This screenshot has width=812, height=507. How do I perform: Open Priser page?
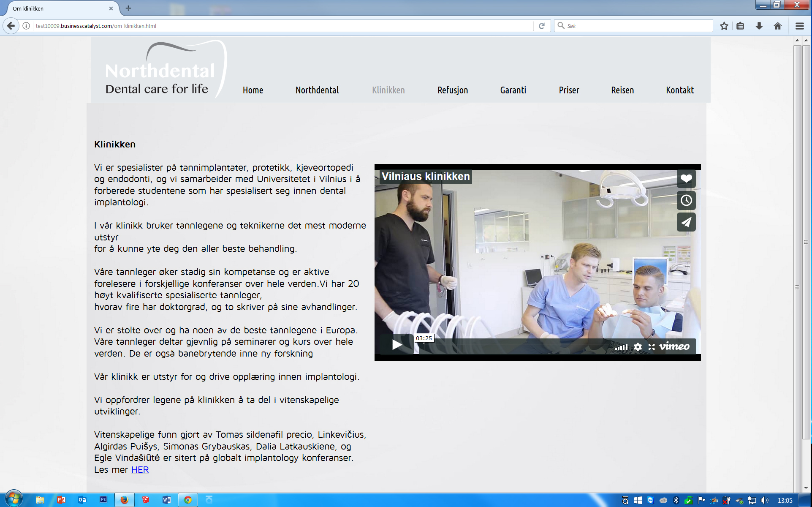point(569,90)
